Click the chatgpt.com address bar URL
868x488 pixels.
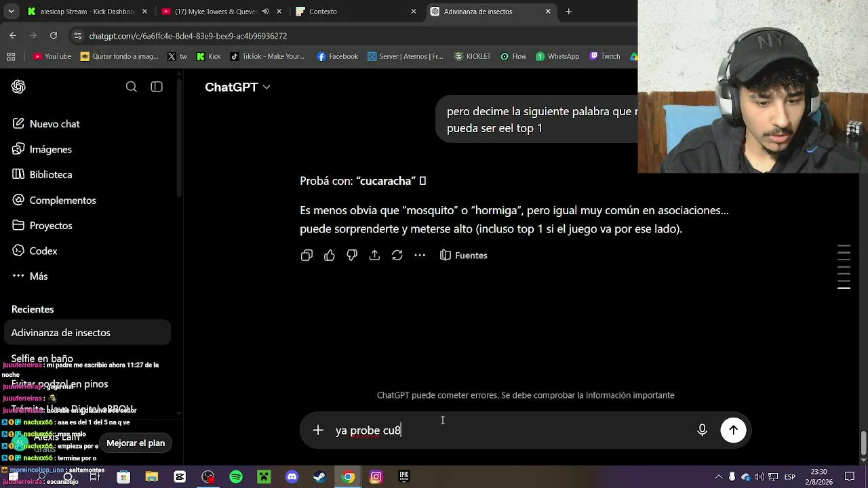pos(188,36)
